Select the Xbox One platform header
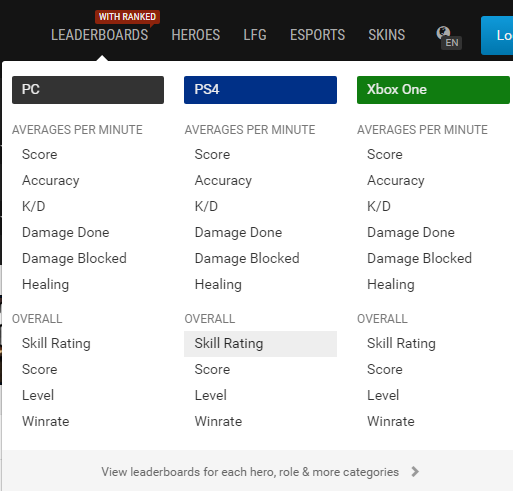This screenshot has height=491, width=513. [433, 90]
